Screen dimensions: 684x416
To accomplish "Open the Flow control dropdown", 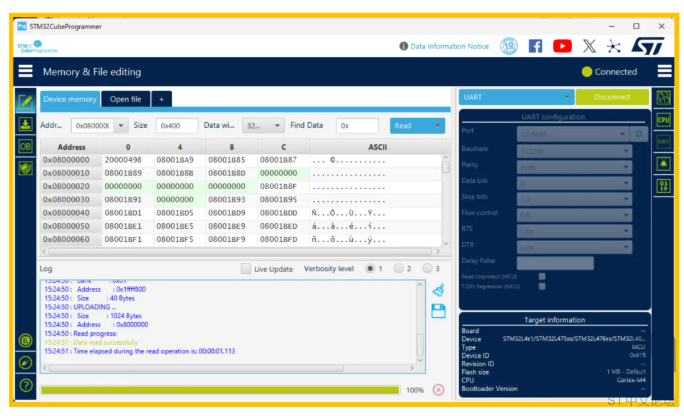I will pyautogui.click(x=574, y=215).
